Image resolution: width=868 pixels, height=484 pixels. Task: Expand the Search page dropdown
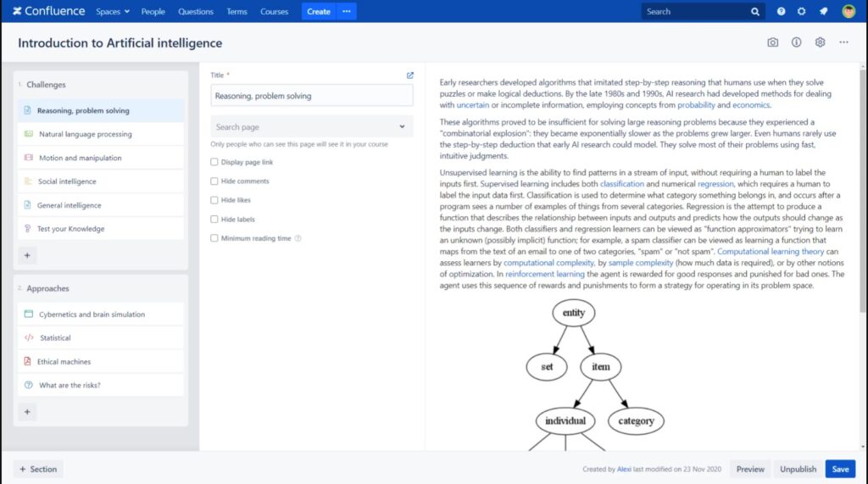(312, 127)
